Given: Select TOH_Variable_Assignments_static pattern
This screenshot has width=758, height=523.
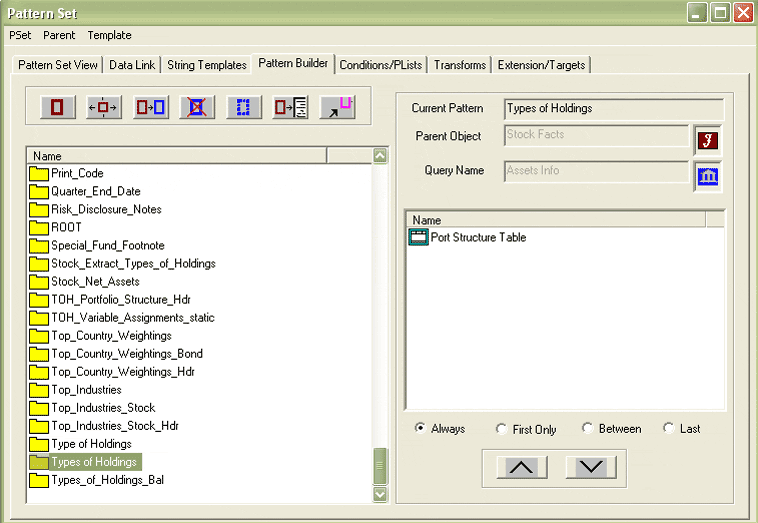Looking at the screenshot, I should 133,318.
